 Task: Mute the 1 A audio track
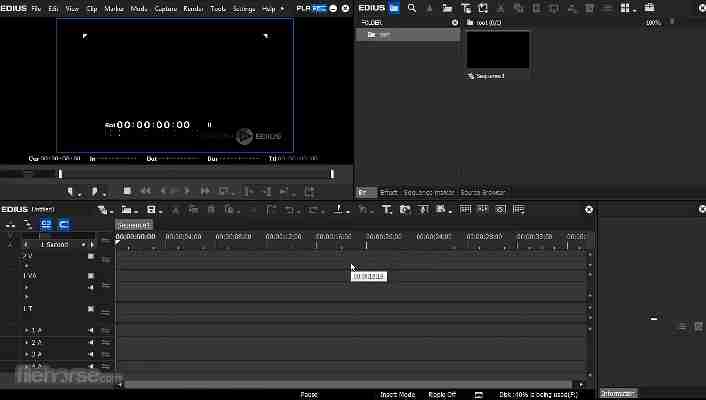coord(91,331)
